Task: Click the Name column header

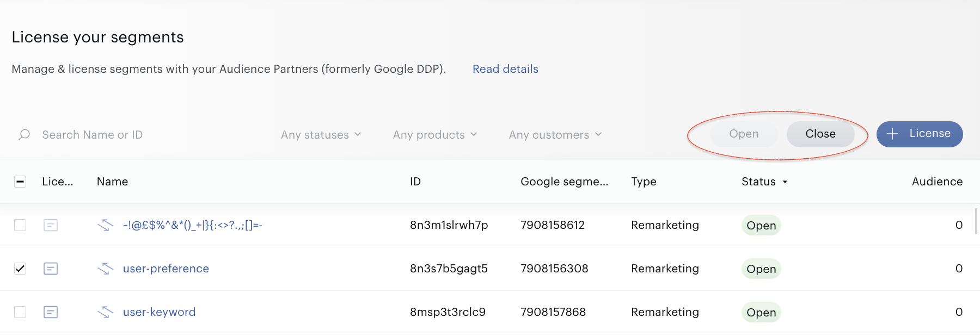Action: pyautogui.click(x=113, y=182)
